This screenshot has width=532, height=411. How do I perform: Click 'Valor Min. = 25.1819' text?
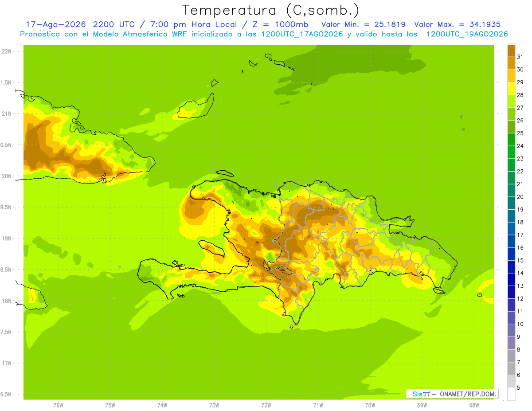tap(363, 24)
